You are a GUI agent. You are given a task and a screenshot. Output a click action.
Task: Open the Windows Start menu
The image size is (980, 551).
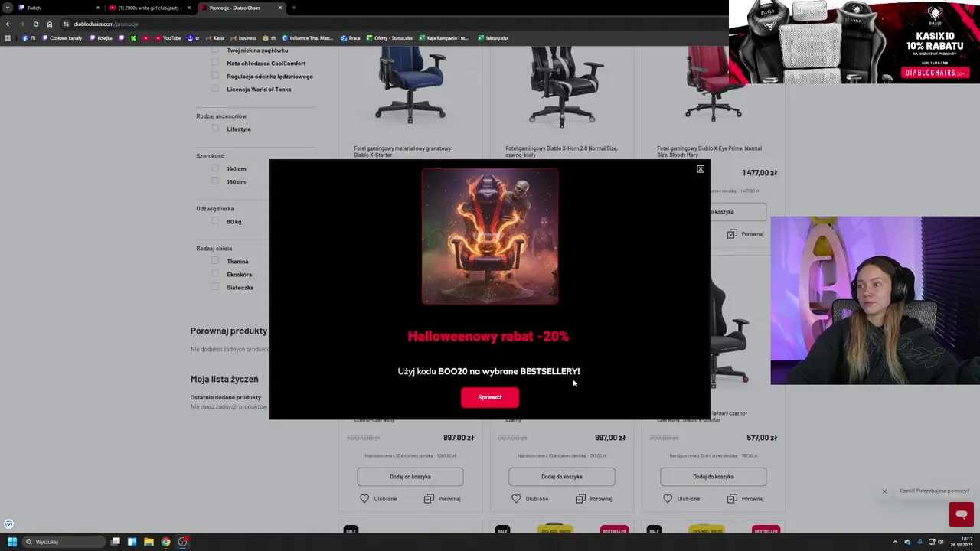(12, 542)
